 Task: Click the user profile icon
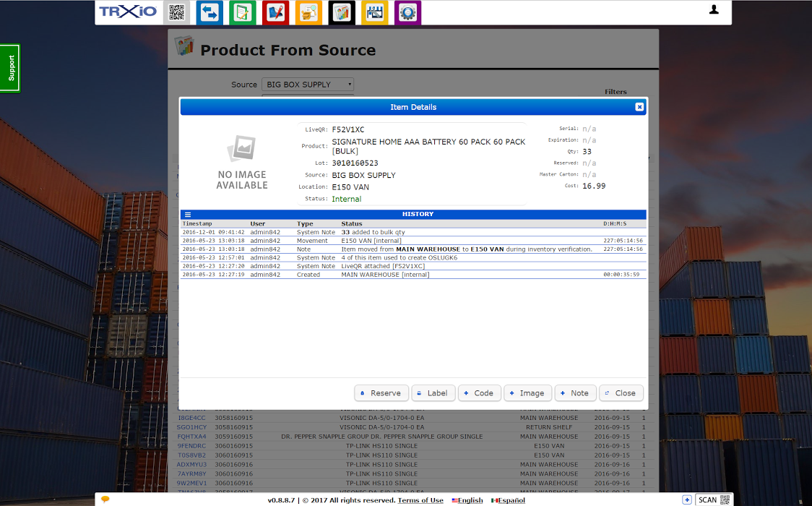[x=714, y=8]
